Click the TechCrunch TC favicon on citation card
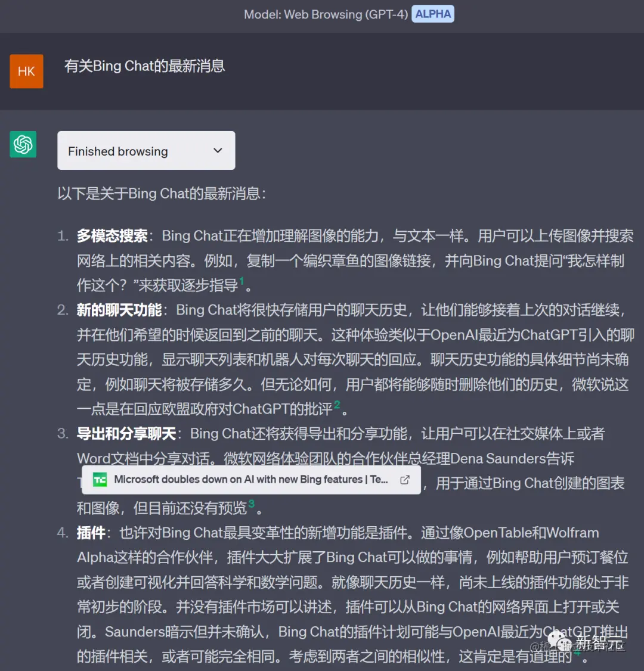This screenshot has height=671, width=644. (x=99, y=480)
